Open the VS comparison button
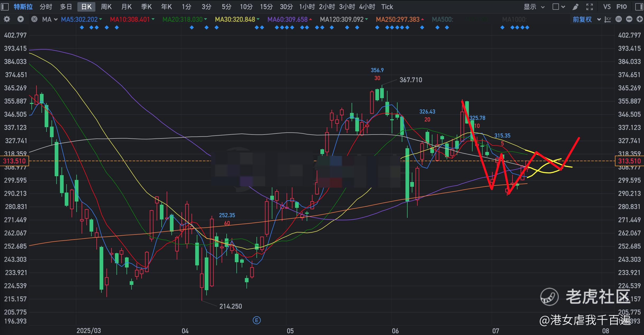The height and width of the screenshot is (335, 644). tap(607, 7)
